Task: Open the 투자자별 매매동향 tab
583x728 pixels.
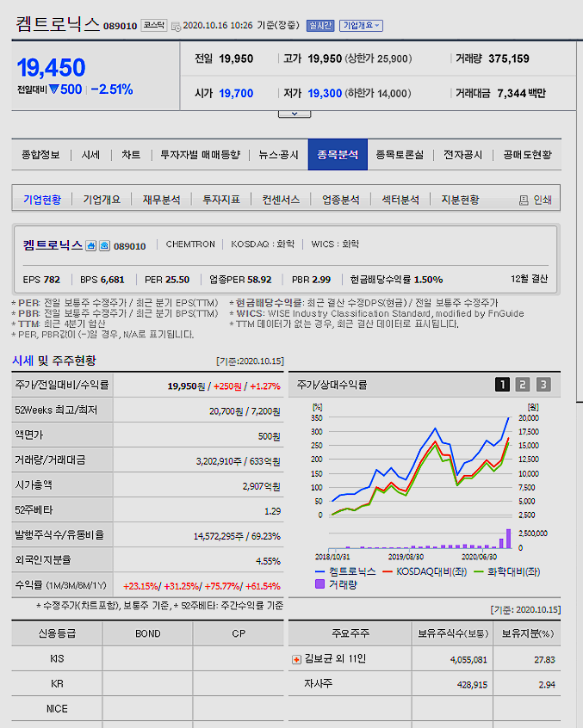Action: [200, 155]
